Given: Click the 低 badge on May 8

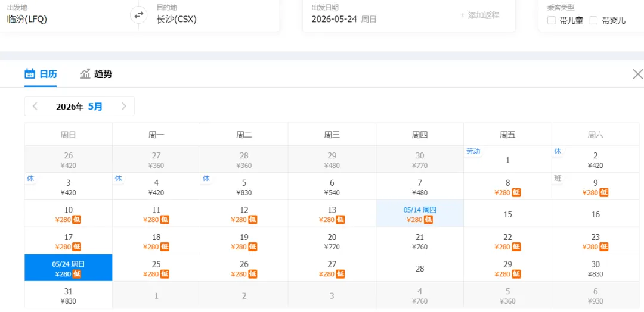Looking at the screenshot, I should pos(516,192).
